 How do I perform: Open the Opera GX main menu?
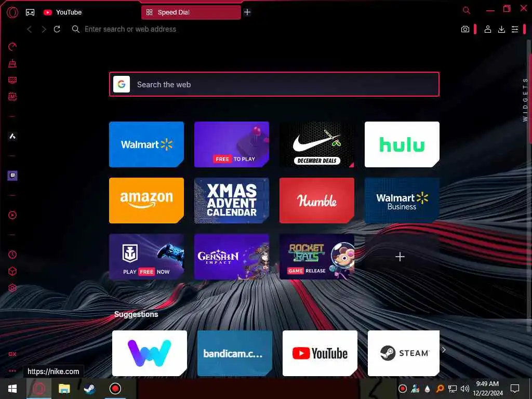coord(12,12)
